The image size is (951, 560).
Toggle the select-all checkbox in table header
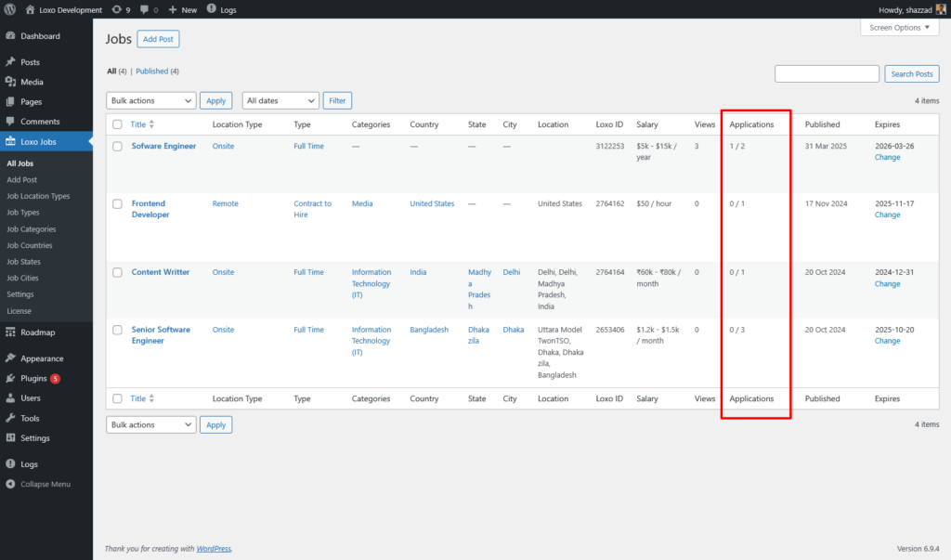click(x=117, y=124)
